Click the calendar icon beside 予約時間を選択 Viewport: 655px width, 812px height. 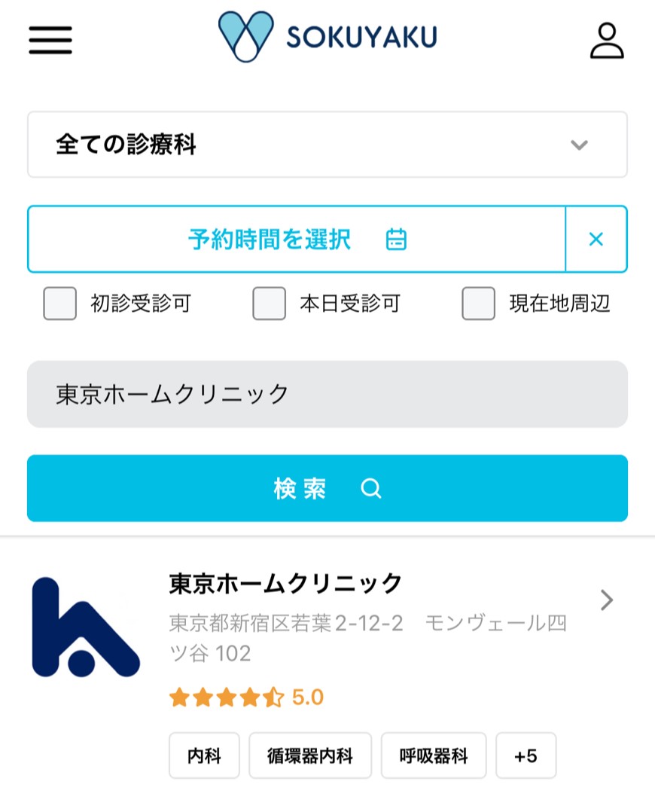click(396, 240)
